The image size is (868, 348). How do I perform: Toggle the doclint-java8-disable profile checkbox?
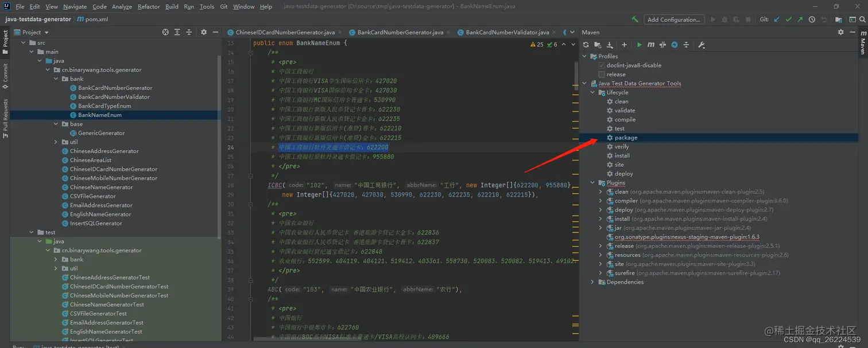[x=602, y=65]
